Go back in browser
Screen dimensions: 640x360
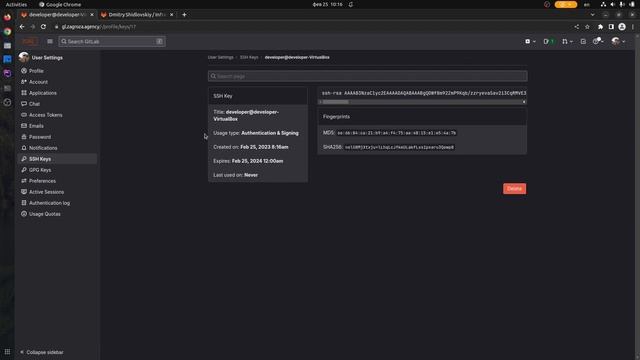22,27
